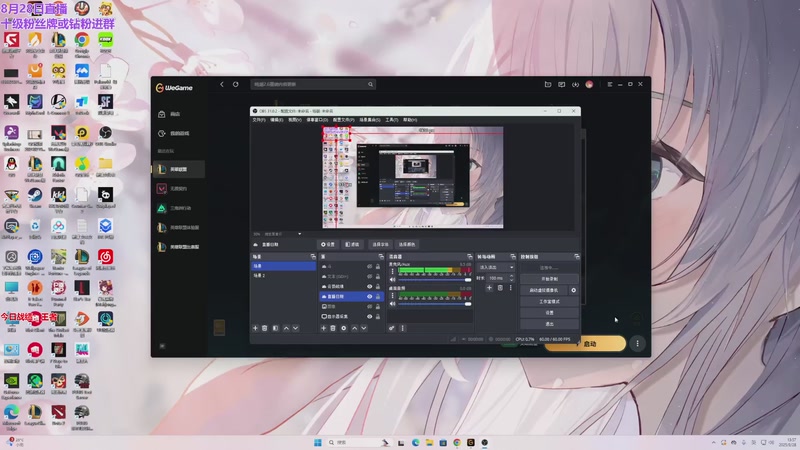
Task: Open source properties gear in Sources toolbar
Action: 344,328
